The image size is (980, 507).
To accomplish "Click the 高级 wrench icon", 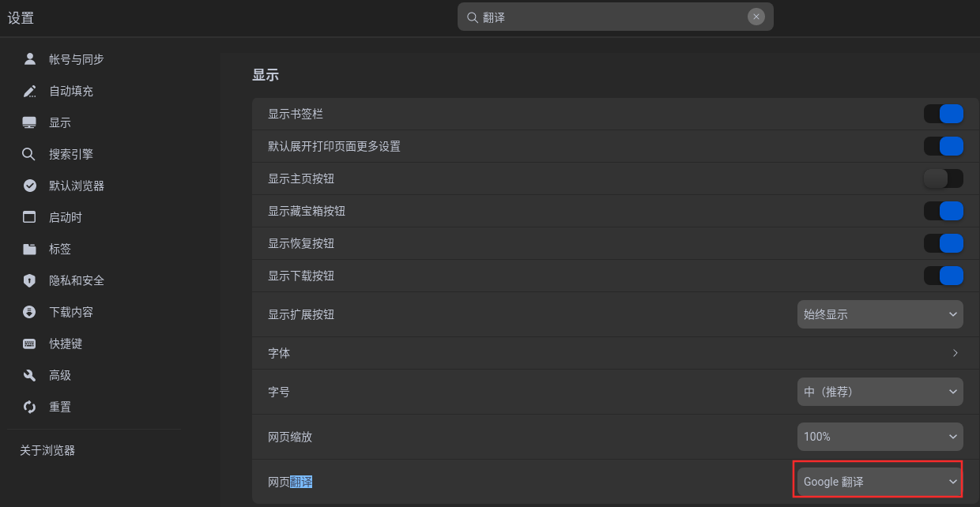I will 30,375.
